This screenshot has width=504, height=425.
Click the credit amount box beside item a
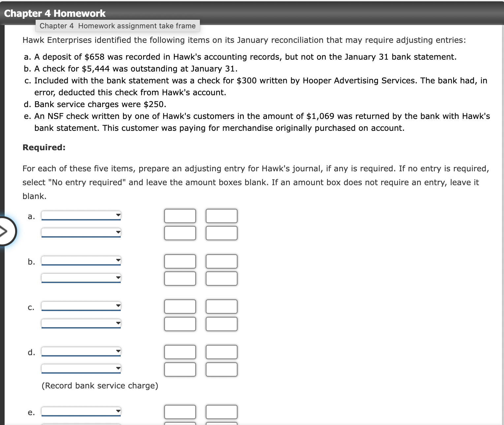pos(221,216)
